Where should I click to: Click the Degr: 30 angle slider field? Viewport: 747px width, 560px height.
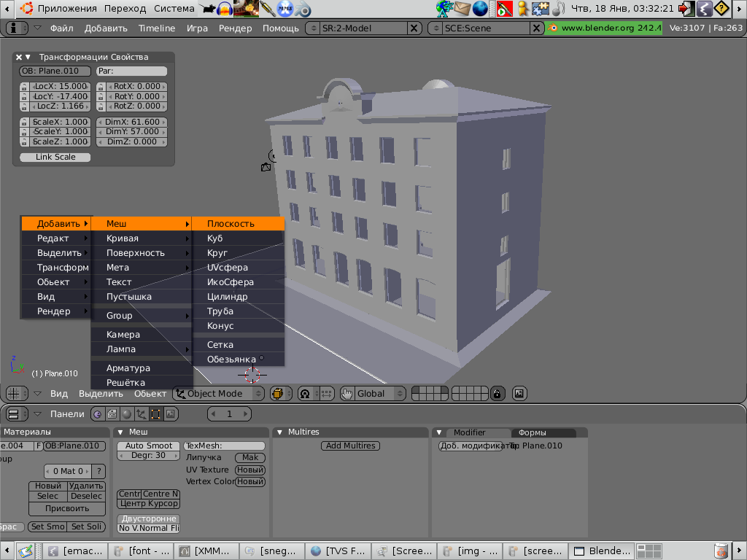148,456
